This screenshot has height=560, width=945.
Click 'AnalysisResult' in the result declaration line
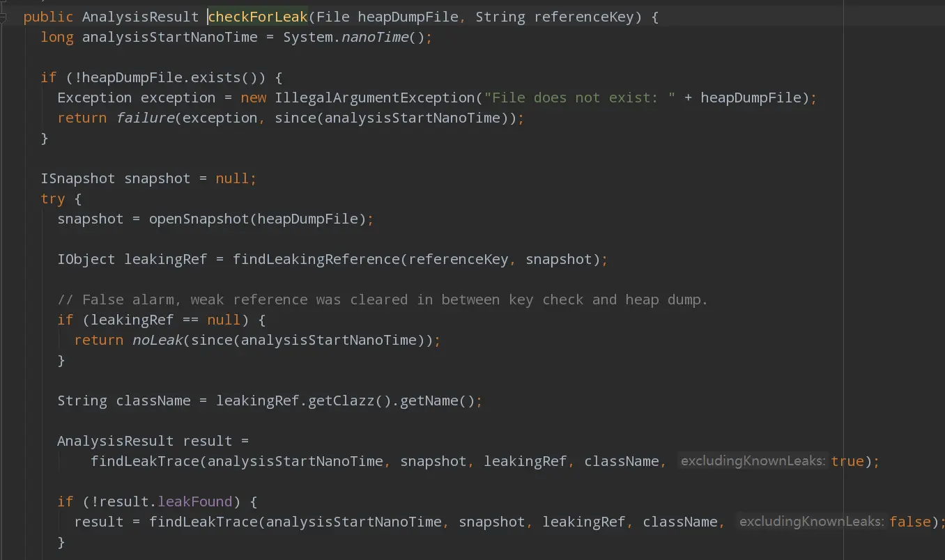[116, 441]
